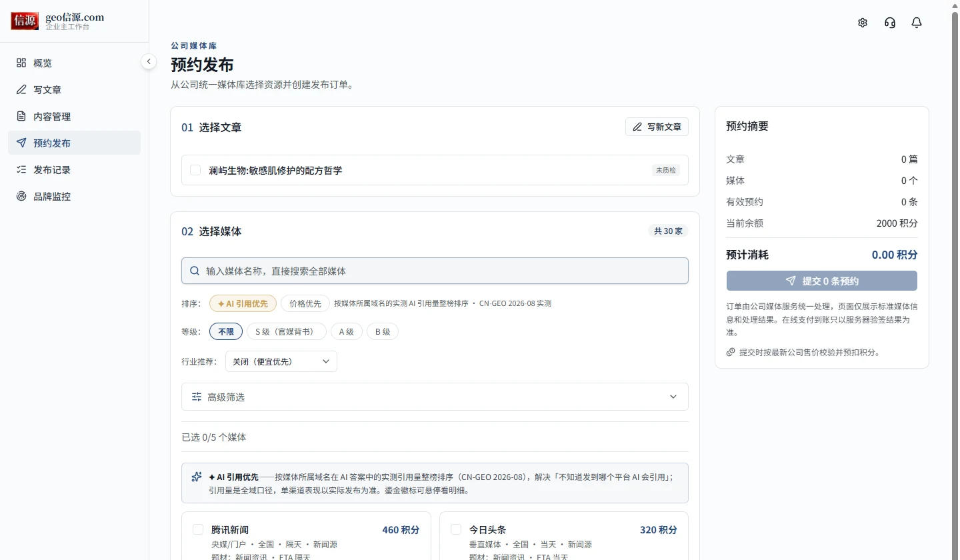Click the 写新文章 button
This screenshot has height=560, width=960.
coord(657,127)
